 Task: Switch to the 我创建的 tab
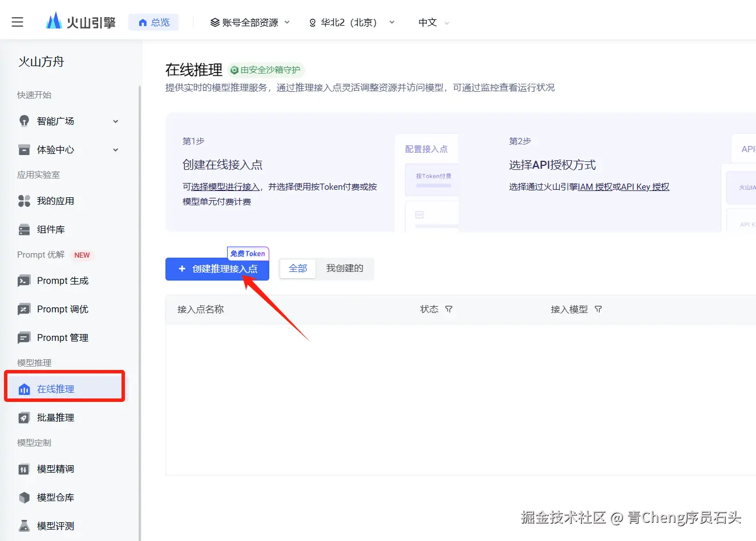pos(345,269)
